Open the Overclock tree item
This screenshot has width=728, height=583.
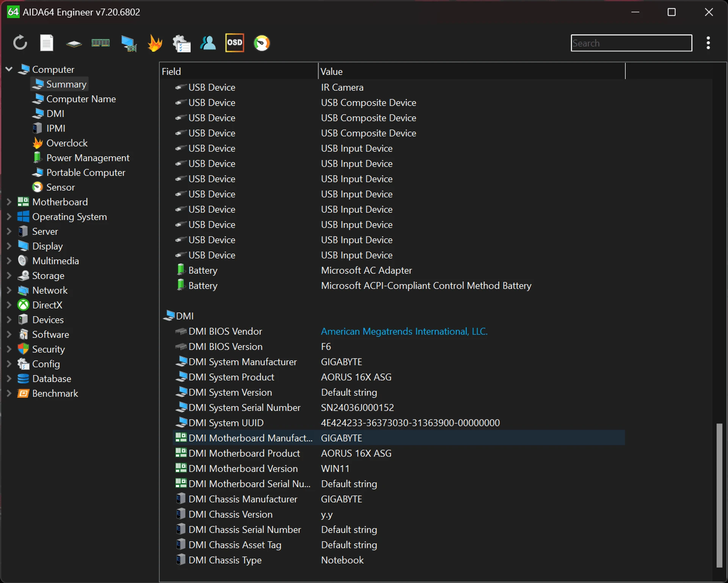click(x=60, y=143)
